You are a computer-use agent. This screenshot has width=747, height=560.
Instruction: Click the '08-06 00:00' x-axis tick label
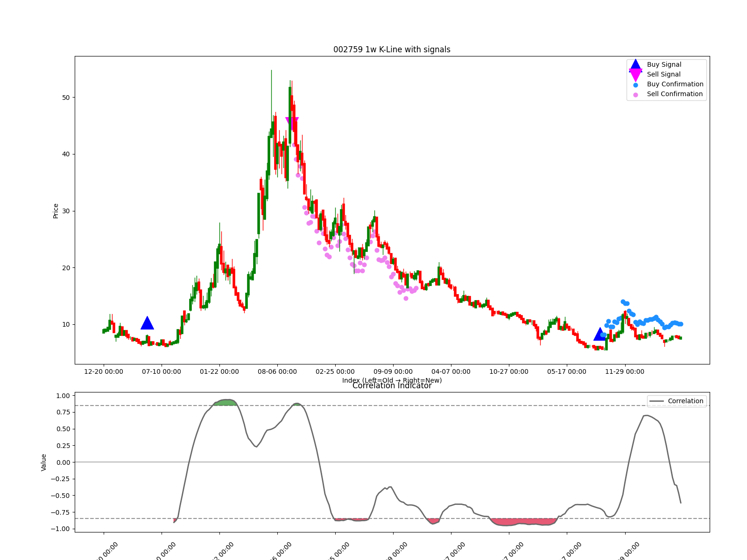pyautogui.click(x=277, y=371)
